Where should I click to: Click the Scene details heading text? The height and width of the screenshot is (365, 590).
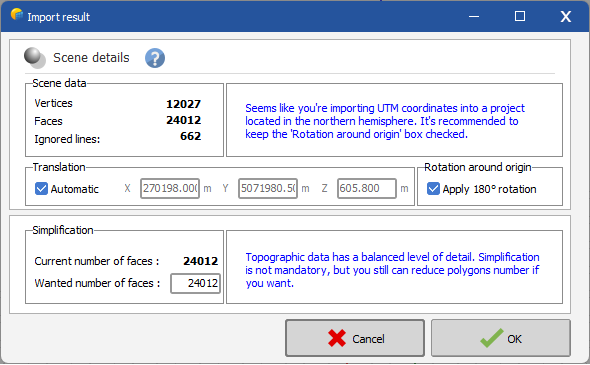click(91, 58)
